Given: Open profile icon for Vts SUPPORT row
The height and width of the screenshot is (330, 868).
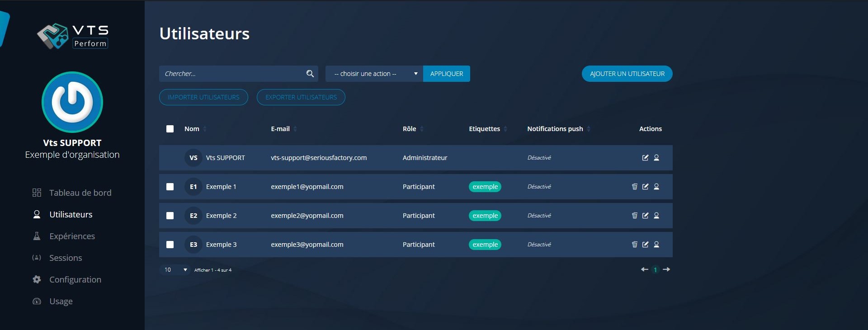Looking at the screenshot, I should (656, 158).
